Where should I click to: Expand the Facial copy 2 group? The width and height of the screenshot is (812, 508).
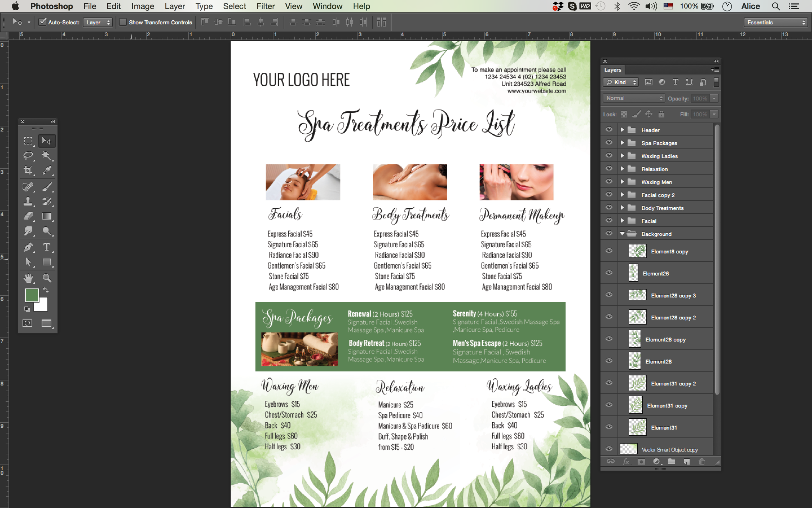click(622, 195)
